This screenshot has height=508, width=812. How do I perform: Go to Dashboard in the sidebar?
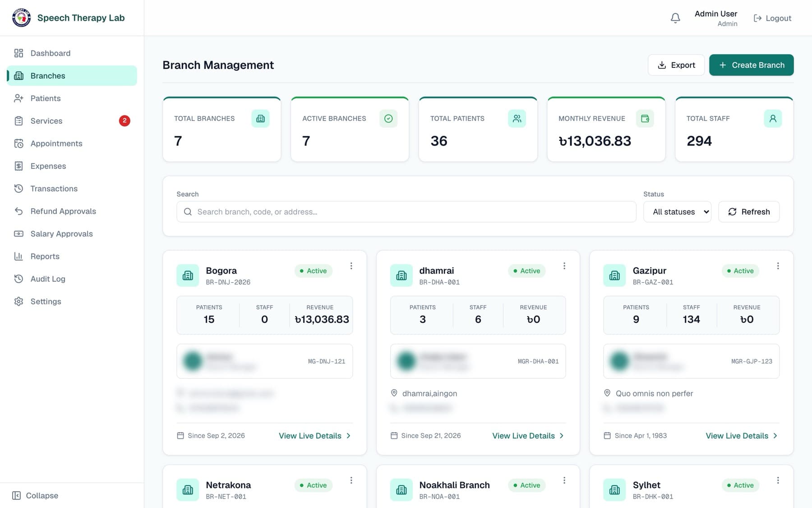tap(72, 53)
